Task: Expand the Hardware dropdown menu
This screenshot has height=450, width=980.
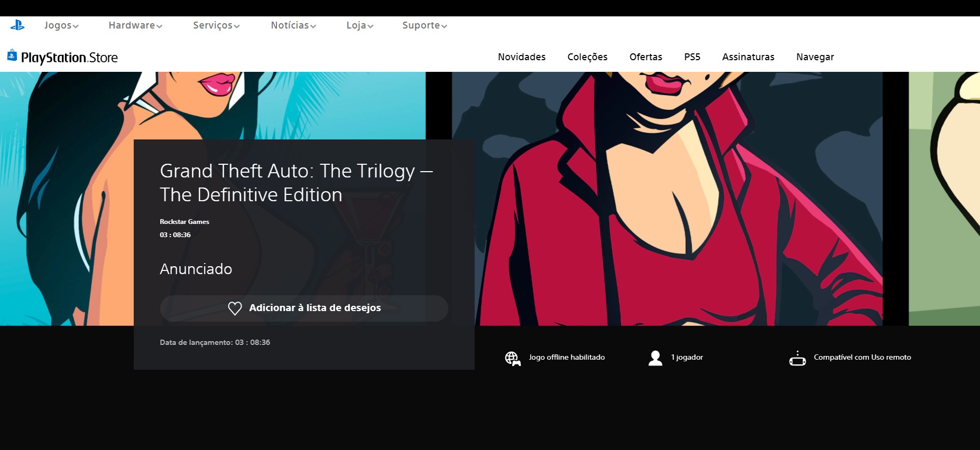Action: tap(135, 25)
